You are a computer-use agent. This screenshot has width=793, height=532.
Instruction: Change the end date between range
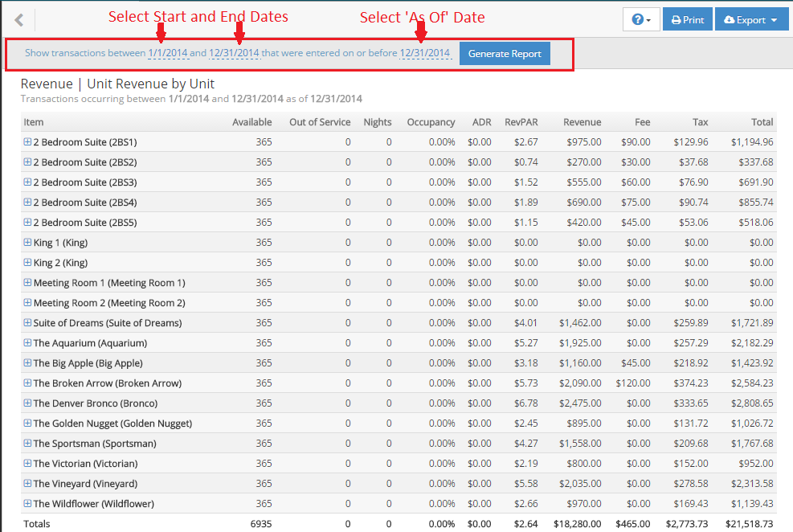234,54
